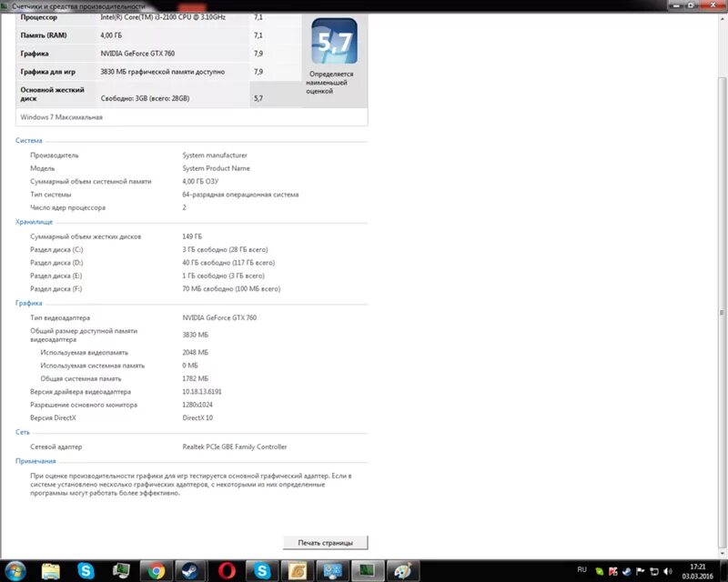
Task: Select the green monitor performance taskbar window
Action: [x=368, y=571]
